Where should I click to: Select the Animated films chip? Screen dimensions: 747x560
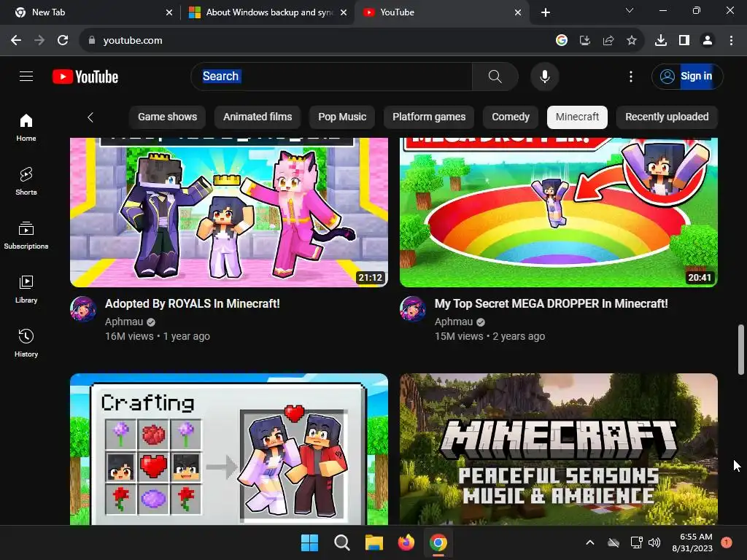(x=258, y=117)
